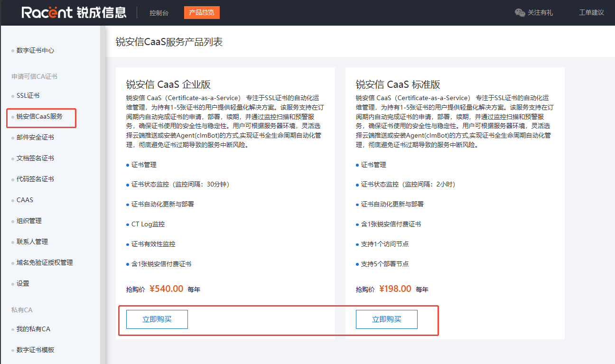Open 我的私有CA in the sidebar
The image size is (615, 364).
tap(33, 329)
